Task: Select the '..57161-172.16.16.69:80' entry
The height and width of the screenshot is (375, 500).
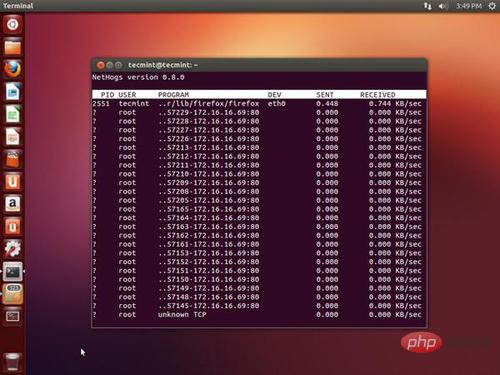Action: [209, 244]
